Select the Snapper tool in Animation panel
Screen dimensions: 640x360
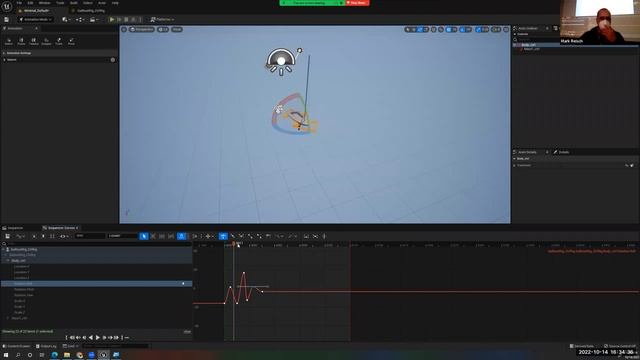coord(47,41)
